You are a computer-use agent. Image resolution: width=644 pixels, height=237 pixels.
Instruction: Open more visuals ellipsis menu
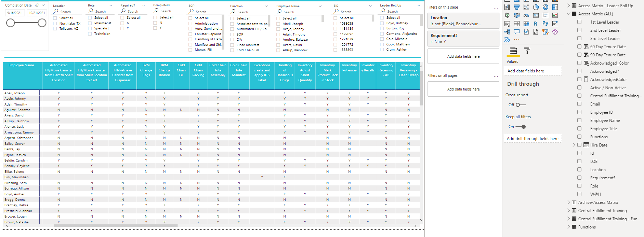pos(517,40)
